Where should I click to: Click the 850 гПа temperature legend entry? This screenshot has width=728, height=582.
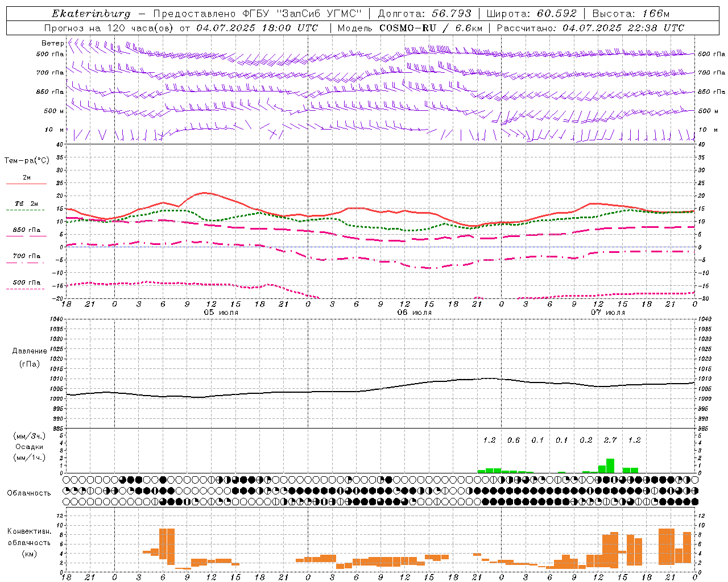click(27, 230)
